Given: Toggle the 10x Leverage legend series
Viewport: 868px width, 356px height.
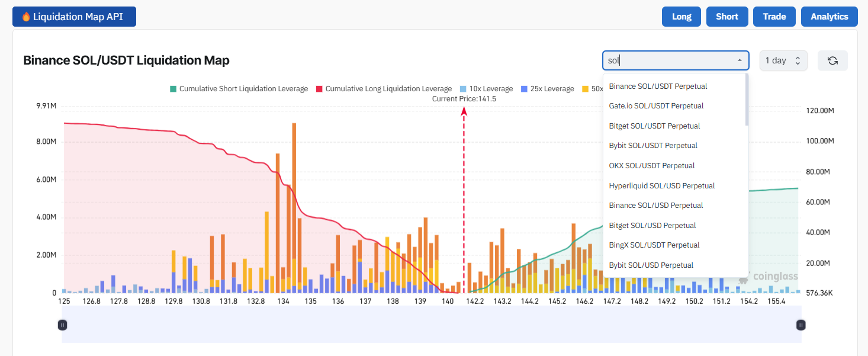Looking at the screenshot, I should (x=486, y=89).
